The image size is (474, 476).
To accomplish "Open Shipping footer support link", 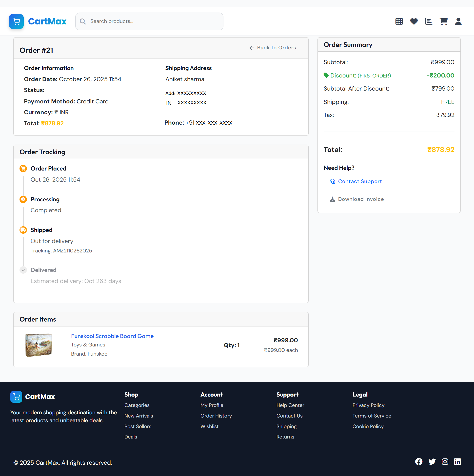I will (286, 427).
